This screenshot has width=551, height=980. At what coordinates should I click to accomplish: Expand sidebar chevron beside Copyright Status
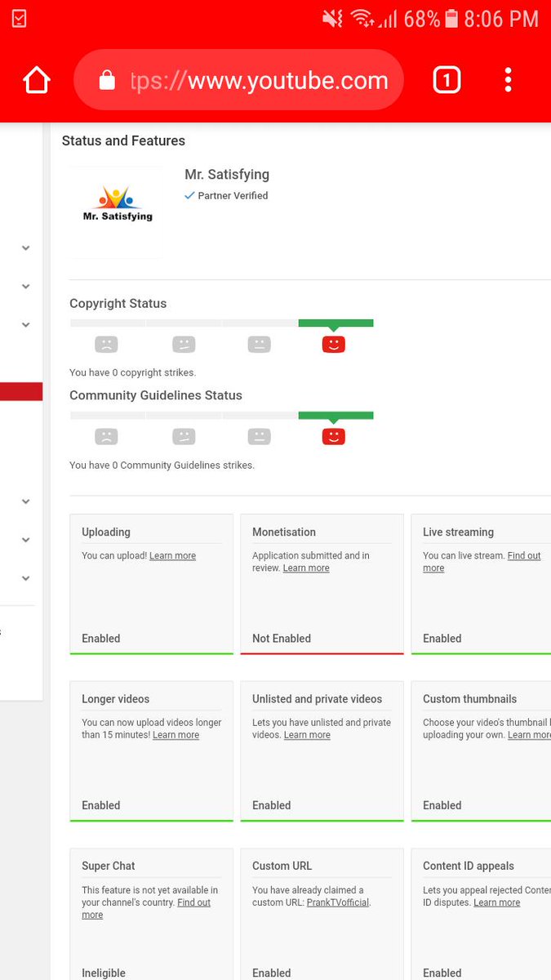25,325
